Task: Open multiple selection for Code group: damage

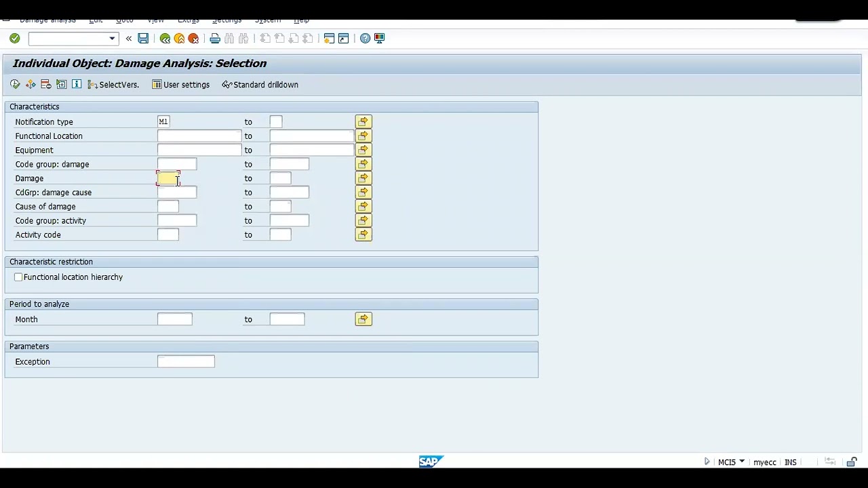Action: coord(363,164)
